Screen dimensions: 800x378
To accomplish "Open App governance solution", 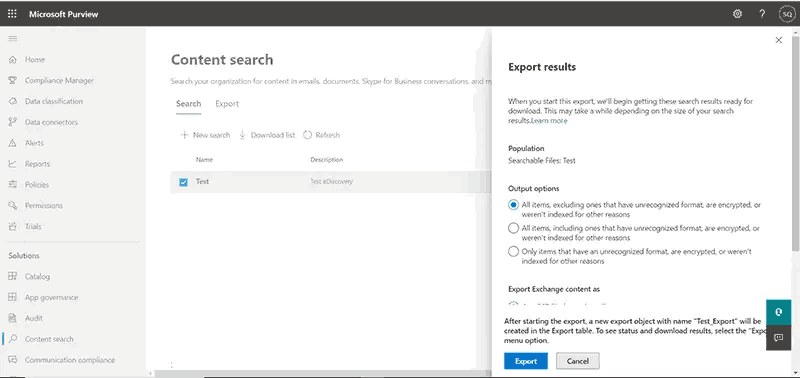I will pyautogui.click(x=52, y=297).
